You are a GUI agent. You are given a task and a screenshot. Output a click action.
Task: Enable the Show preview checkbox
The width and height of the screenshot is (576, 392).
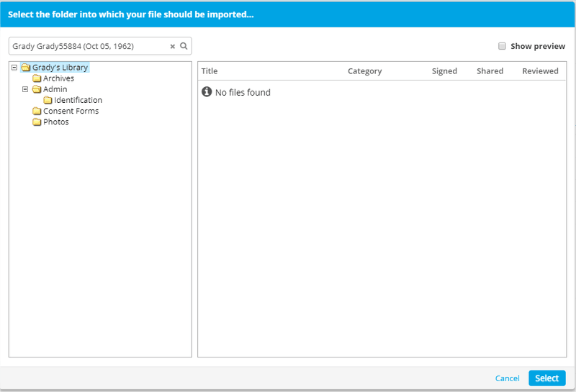(x=502, y=46)
